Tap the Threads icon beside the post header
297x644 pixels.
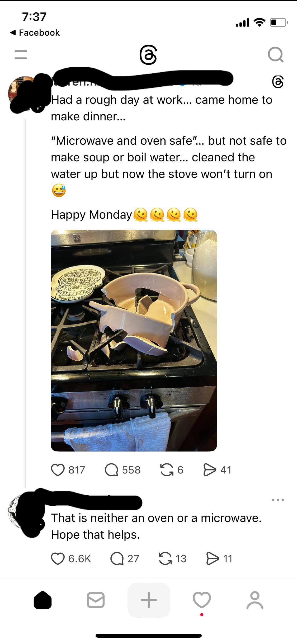coord(278,82)
